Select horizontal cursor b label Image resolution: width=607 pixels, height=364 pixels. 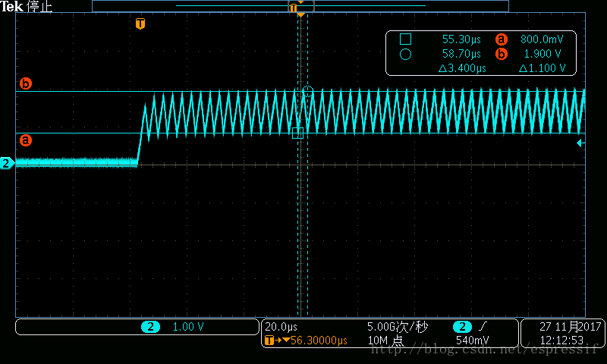click(x=26, y=83)
